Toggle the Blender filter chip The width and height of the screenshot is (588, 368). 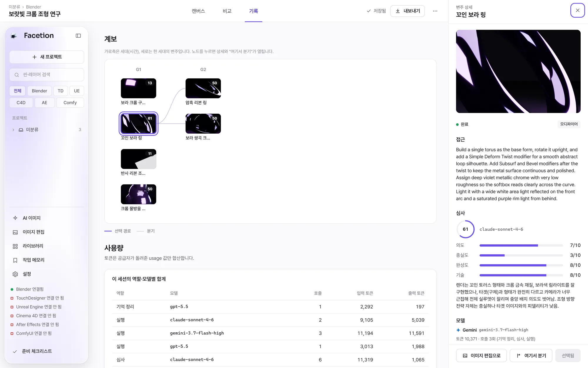(x=39, y=91)
